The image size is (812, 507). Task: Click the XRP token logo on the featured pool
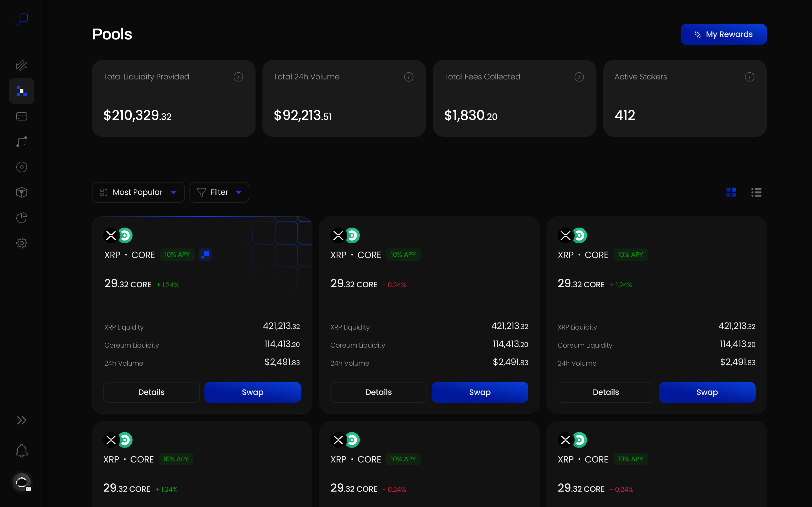pos(111,235)
